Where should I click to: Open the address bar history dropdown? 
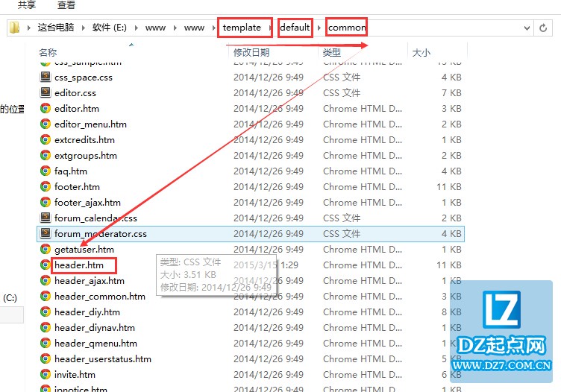click(527, 28)
